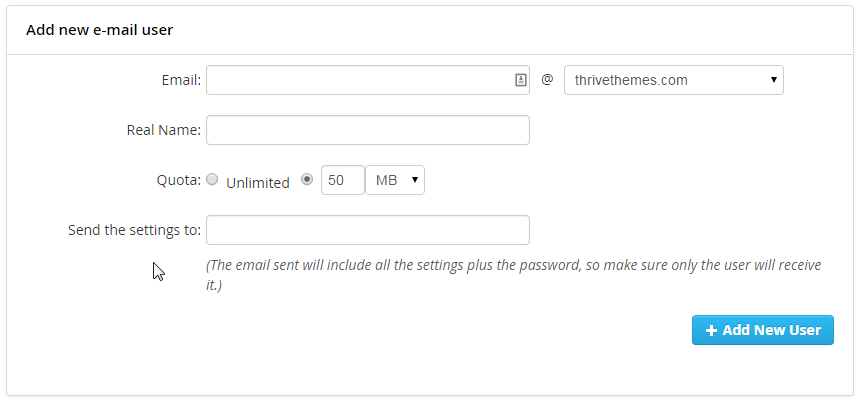859x401 pixels.
Task: Click the @ symbol beside the Email field
Action: point(547,79)
